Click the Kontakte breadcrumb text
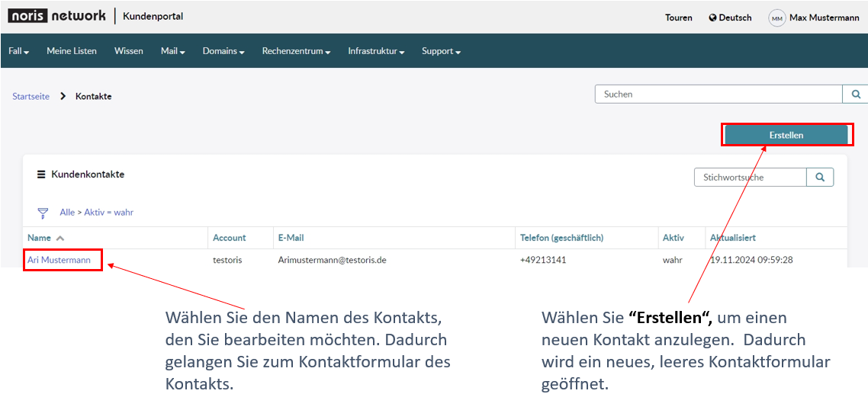This screenshot has height=394, width=868. [x=94, y=96]
